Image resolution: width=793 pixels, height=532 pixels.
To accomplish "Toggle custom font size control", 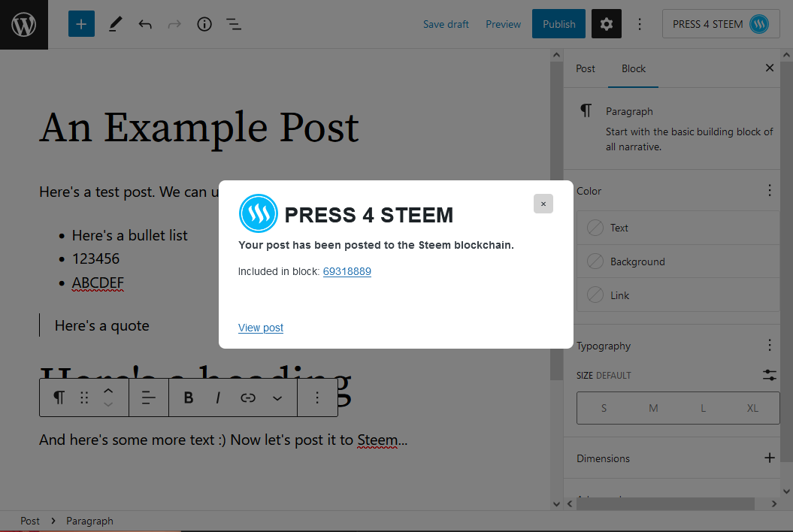I will click(x=769, y=375).
